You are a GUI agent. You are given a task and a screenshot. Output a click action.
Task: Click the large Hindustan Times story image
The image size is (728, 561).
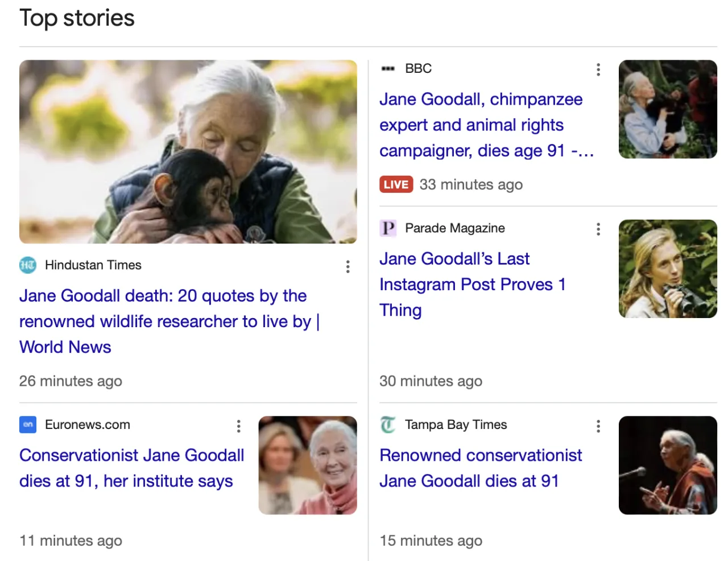pos(188,152)
